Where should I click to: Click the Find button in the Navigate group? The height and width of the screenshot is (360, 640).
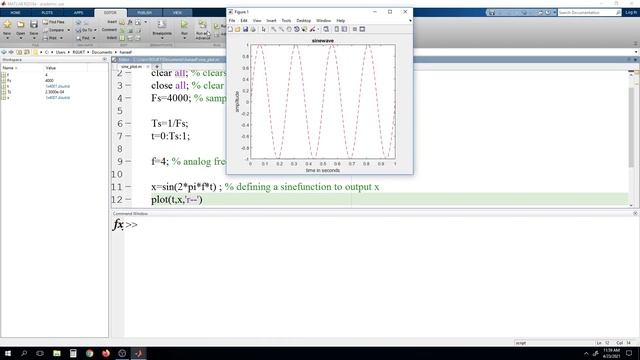[83, 38]
